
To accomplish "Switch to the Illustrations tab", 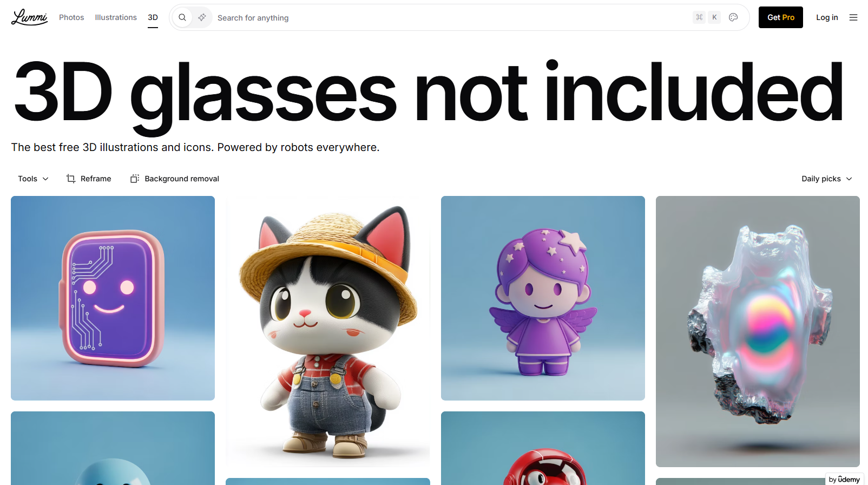I will pos(116,17).
